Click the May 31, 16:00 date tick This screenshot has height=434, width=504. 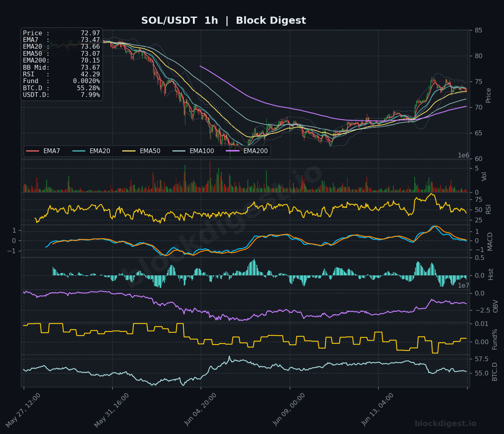pyautogui.click(x=112, y=411)
